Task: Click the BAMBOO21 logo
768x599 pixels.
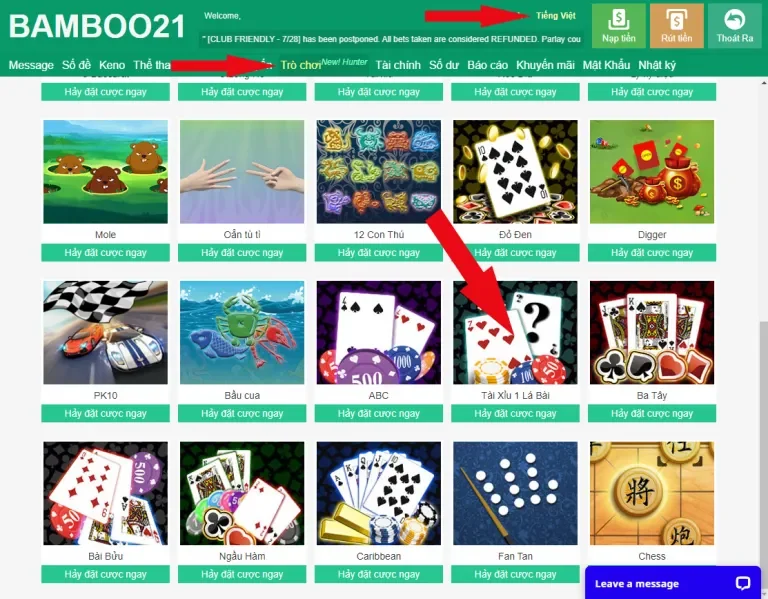Action: click(97, 26)
